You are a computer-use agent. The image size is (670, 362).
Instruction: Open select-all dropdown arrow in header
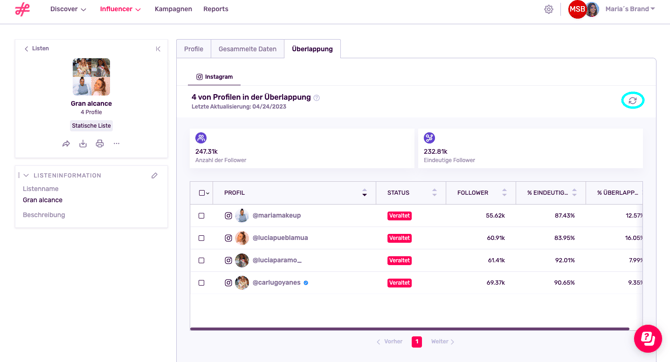click(208, 193)
